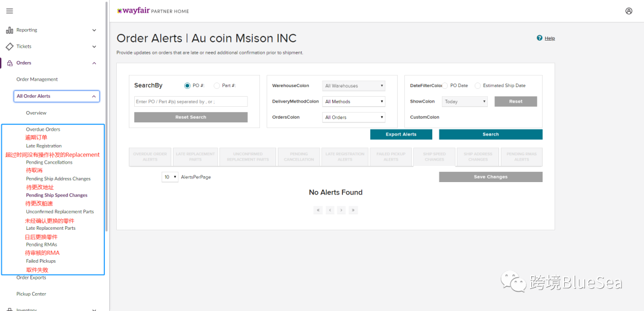Go to first page of alerts

[318, 210]
